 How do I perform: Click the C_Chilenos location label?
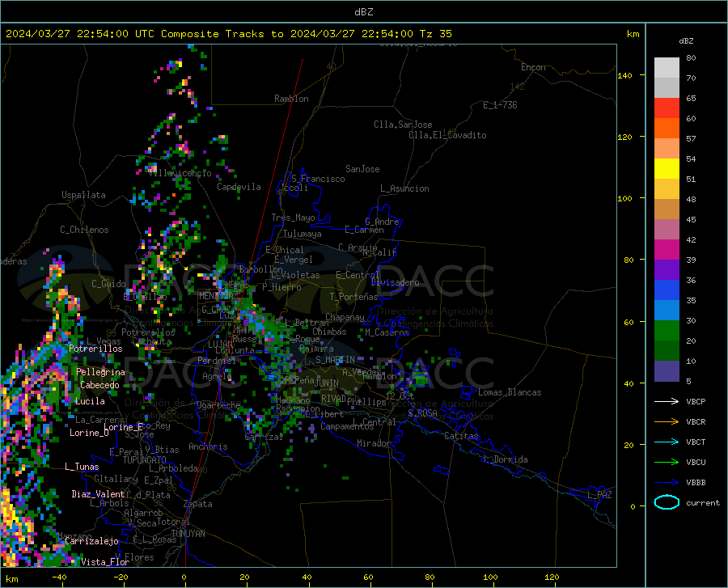coord(84,230)
